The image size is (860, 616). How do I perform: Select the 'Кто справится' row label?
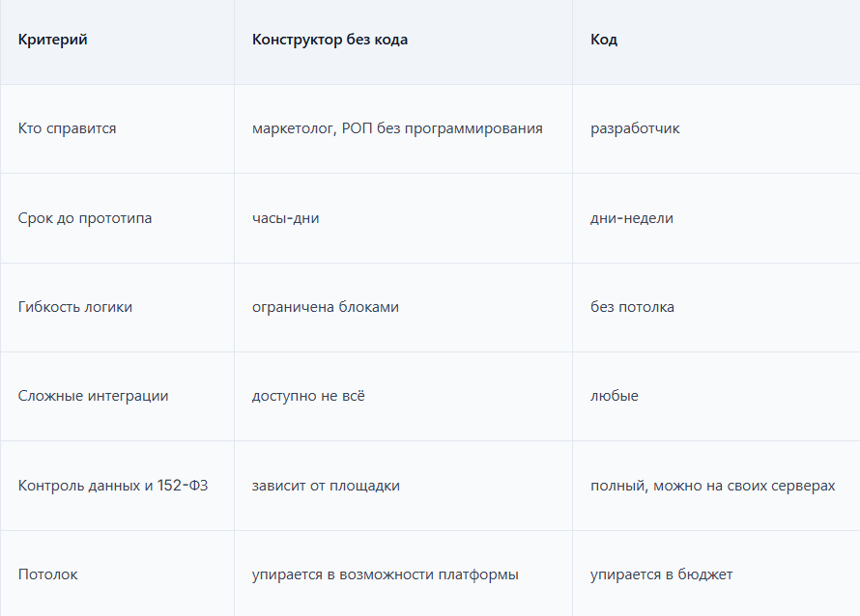click(x=67, y=128)
